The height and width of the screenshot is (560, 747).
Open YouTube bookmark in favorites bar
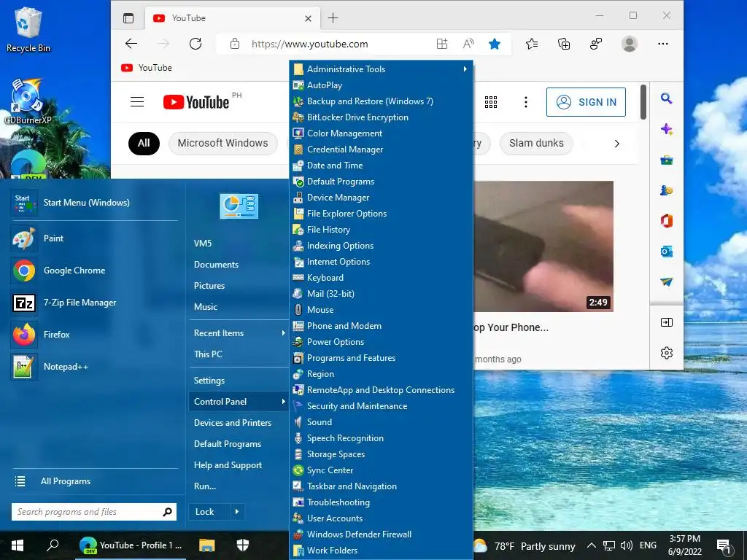(x=146, y=68)
